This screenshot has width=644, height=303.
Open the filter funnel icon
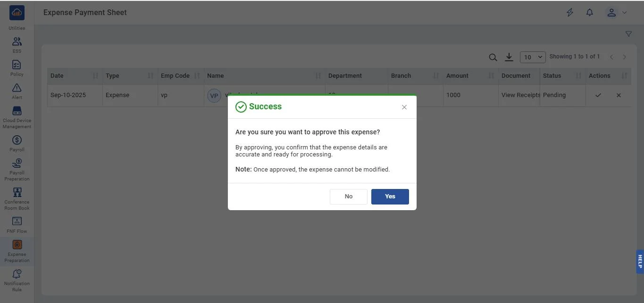(x=628, y=34)
